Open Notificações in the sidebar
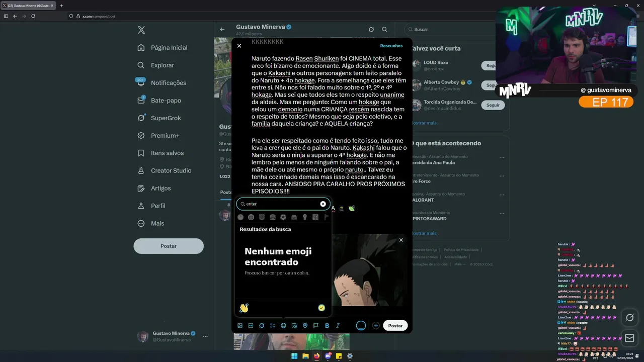Viewport: 644px width, 362px height. [x=161, y=83]
